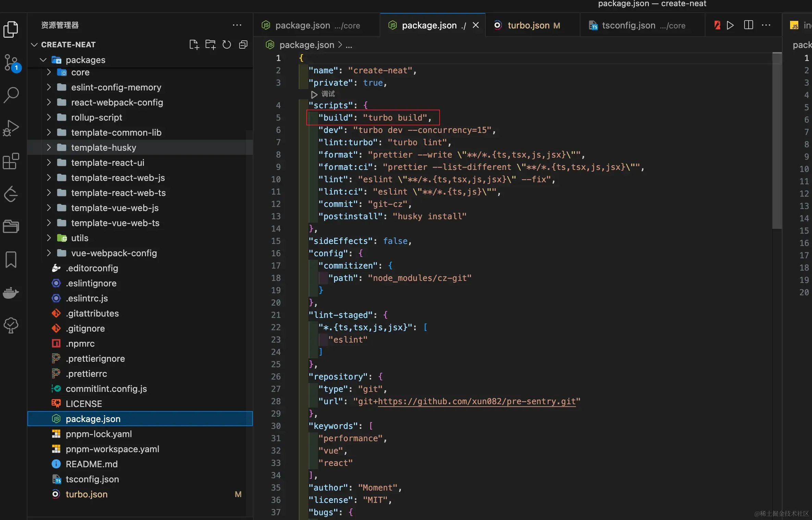This screenshot has height=520, width=812.
Task: Open pnpm-lock.yaml file
Action: [x=140, y=434]
